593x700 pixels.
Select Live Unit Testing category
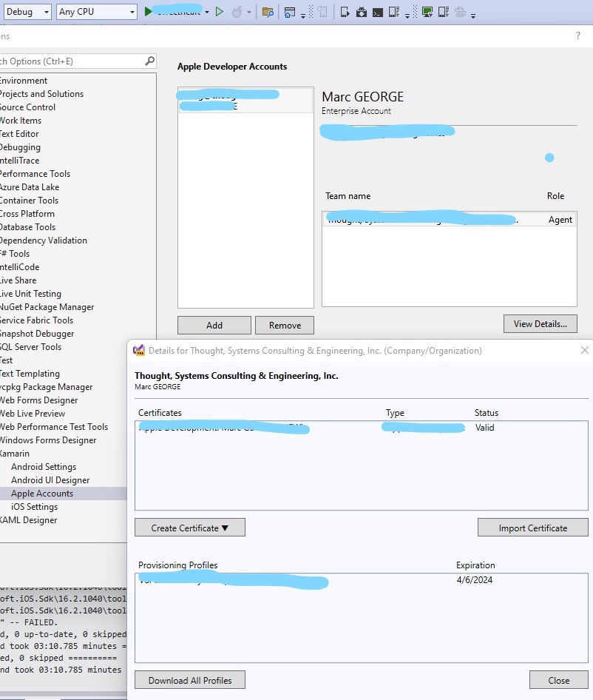click(x=31, y=293)
